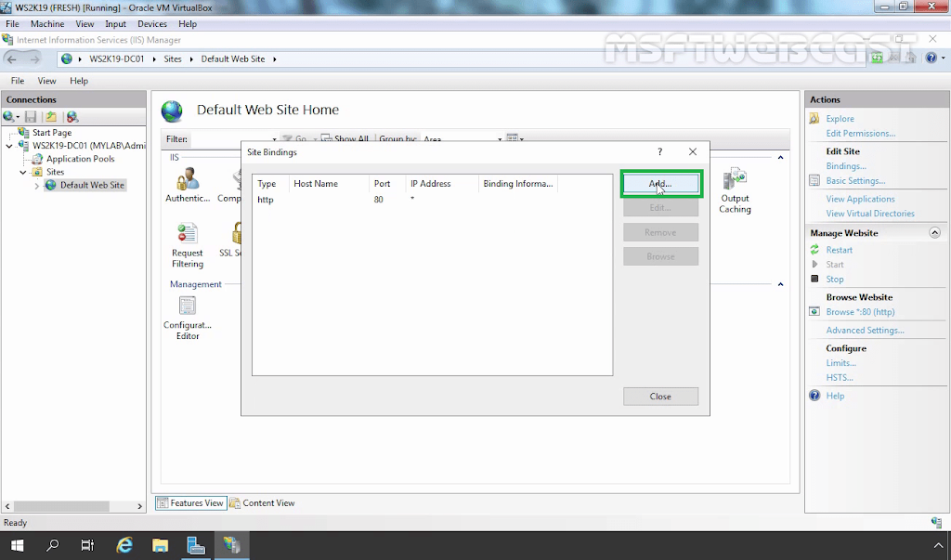
Task: Collapse the Management section group
Action: tap(780, 284)
